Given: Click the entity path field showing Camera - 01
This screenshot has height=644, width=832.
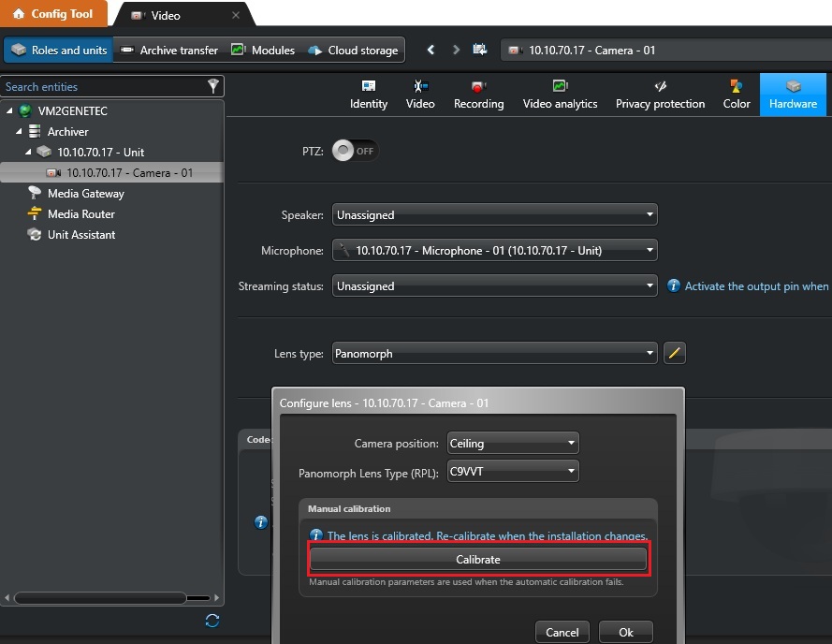Looking at the screenshot, I should pos(666,50).
